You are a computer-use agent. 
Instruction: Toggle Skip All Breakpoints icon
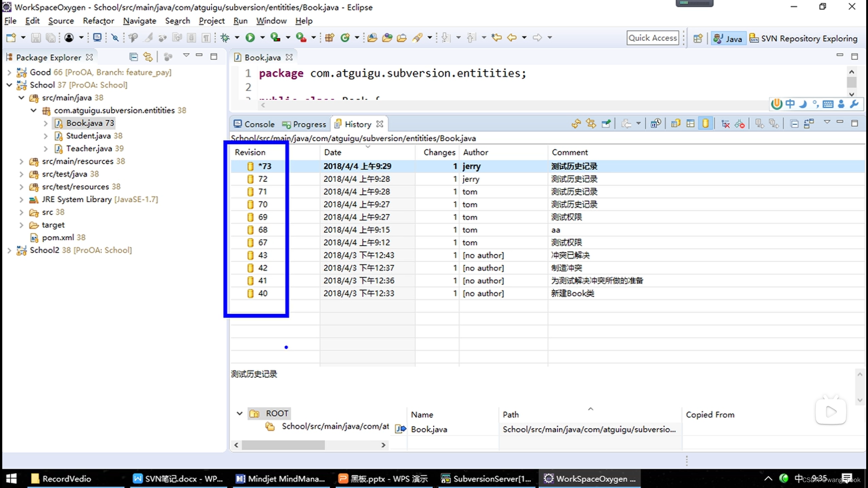[x=115, y=38]
